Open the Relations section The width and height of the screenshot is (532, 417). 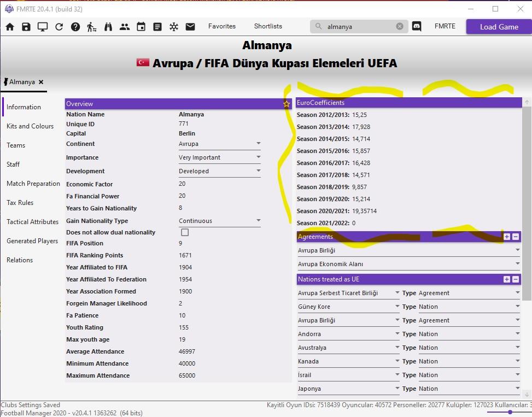(20, 260)
